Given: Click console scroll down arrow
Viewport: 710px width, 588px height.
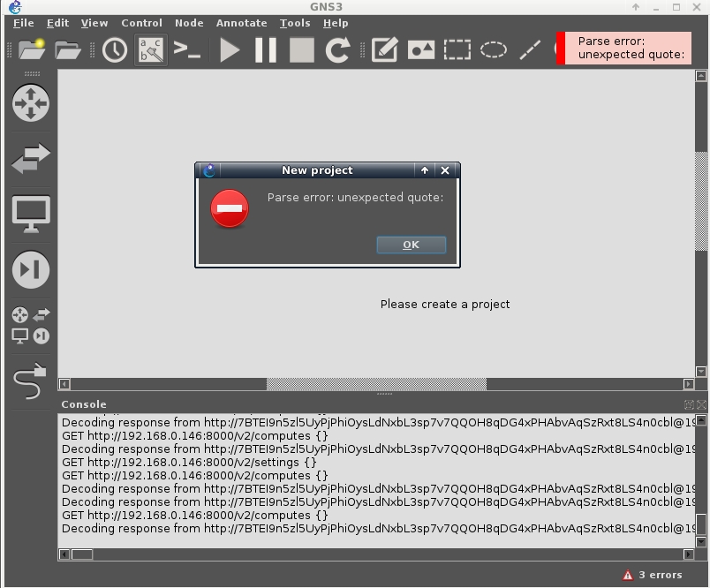Looking at the screenshot, I should [x=701, y=542].
